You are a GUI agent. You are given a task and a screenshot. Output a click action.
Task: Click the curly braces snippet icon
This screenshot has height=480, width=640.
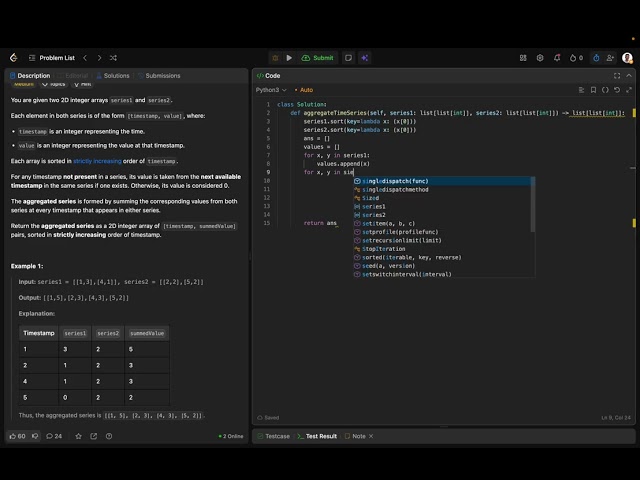605,90
